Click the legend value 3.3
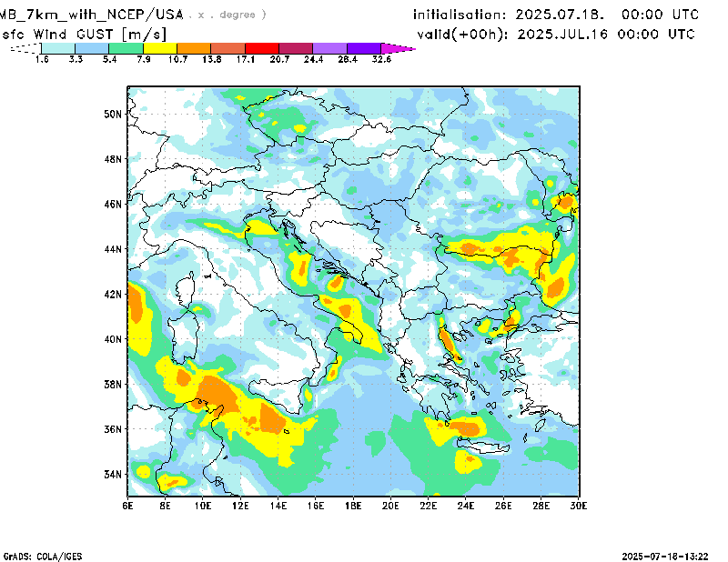 76,59
